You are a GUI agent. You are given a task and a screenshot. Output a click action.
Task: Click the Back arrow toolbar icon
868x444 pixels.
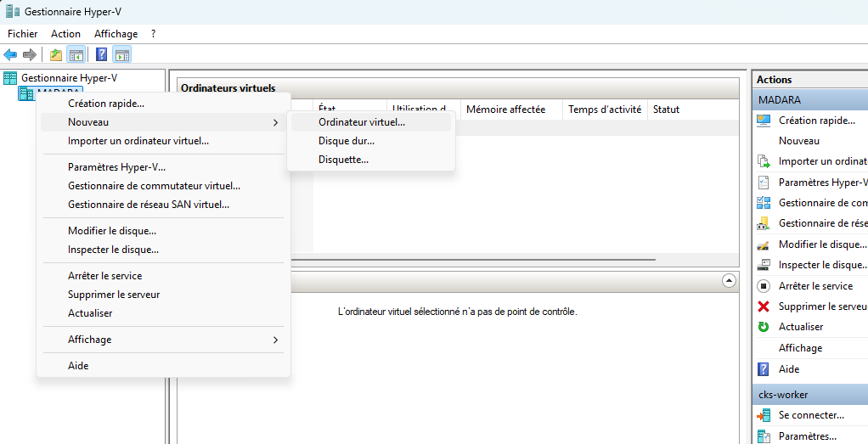click(10, 54)
